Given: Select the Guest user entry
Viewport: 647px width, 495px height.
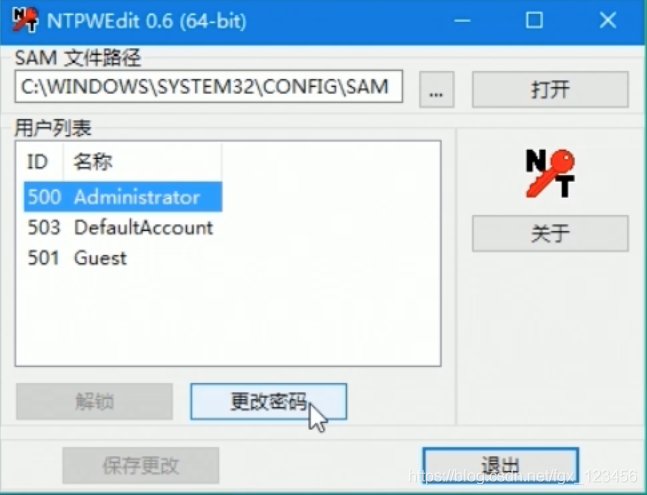Looking at the screenshot, I should tap(100, 258).
